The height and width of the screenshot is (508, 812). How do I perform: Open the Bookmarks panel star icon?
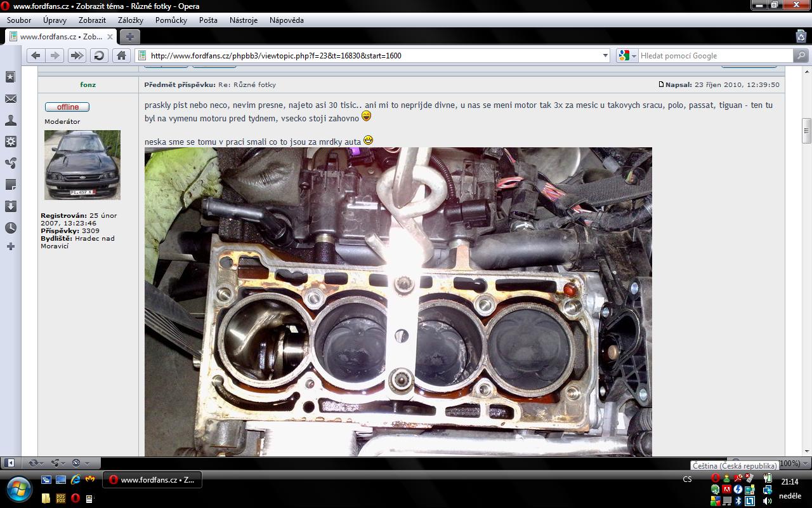click(10, 77)
